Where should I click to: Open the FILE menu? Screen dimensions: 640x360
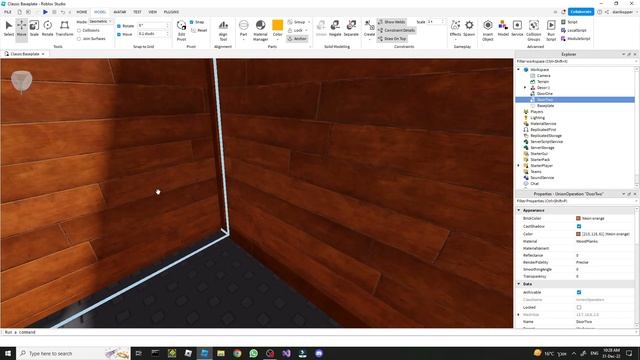coord(8,12)
